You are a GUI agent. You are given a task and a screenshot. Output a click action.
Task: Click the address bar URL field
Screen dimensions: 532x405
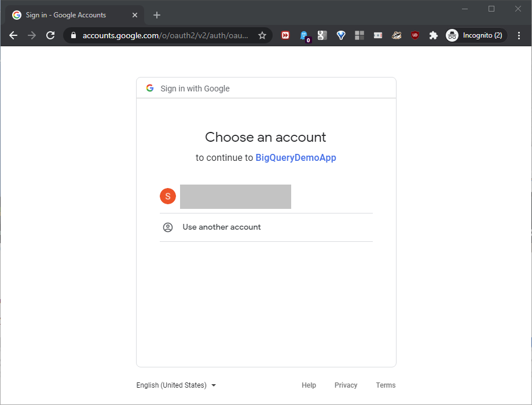click(x=165, y=35)
